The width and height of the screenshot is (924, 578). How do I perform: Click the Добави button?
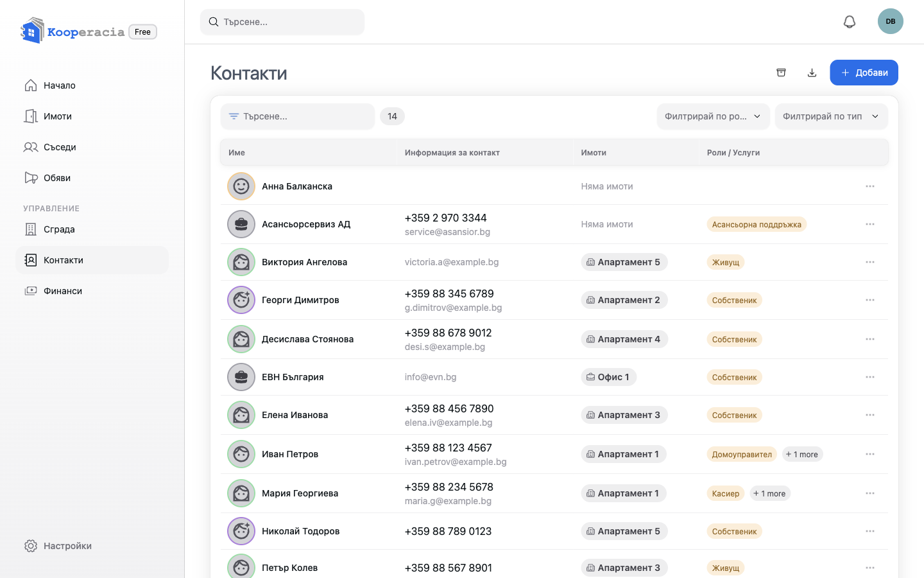[864, 73]
